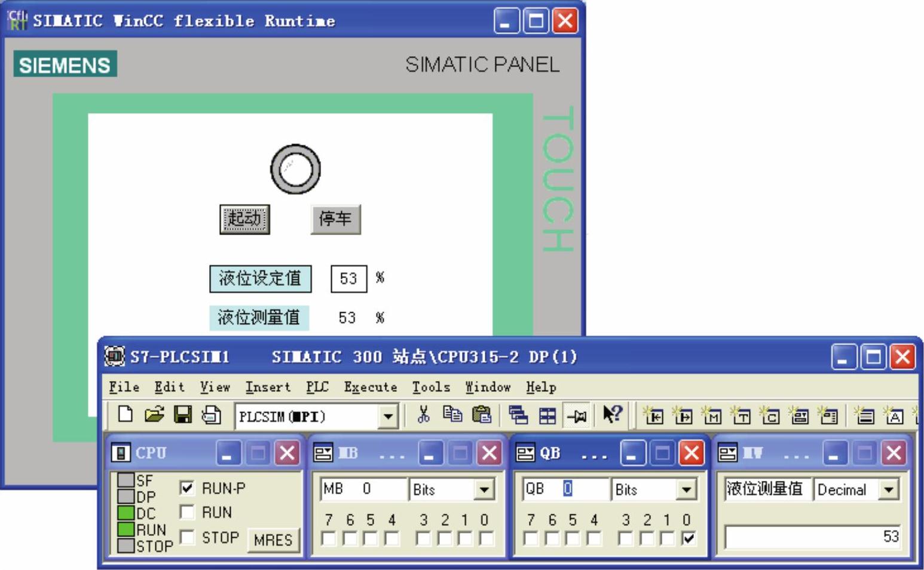Click the Nesting Stacks toolbar icon
Screen dimensions: 924x570
click(864, 415)
